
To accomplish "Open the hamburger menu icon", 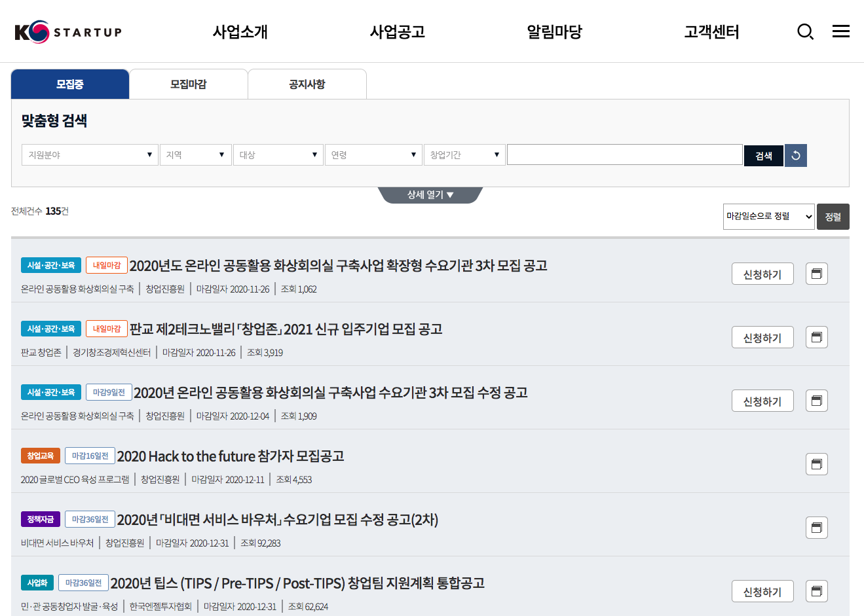I will 841,31.
